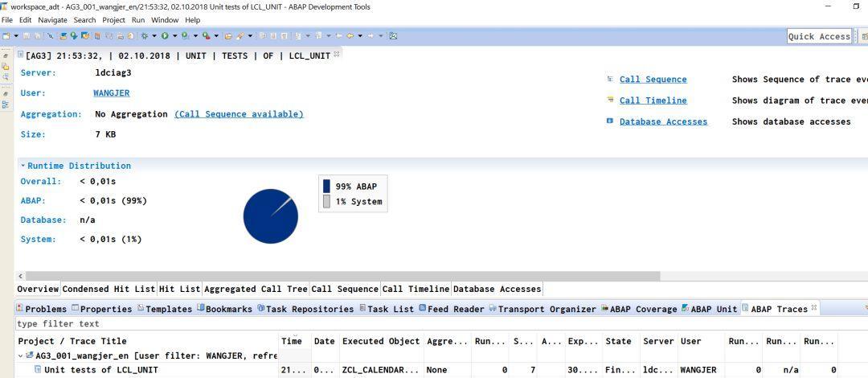Click the open folder icon in toolbar
Image resolution: width=868 pixels, height=378 pixels.
point(228,36)
